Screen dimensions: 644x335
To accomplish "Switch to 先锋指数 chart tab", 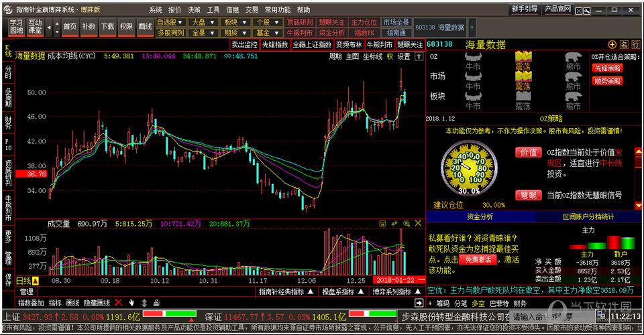I will coord(275,45).
